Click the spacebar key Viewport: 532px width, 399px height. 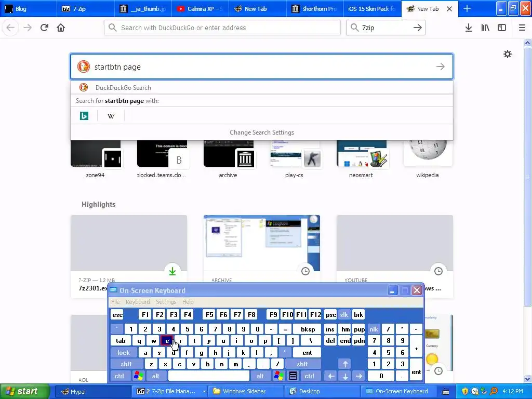pos(209,376)
